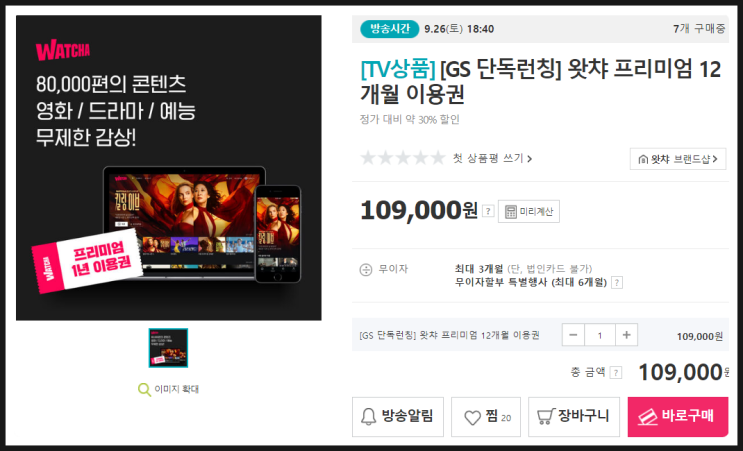
Task: Click product title 왓챠 프리미엄 12개월 이용권
Action: click(x=541, y=81)
